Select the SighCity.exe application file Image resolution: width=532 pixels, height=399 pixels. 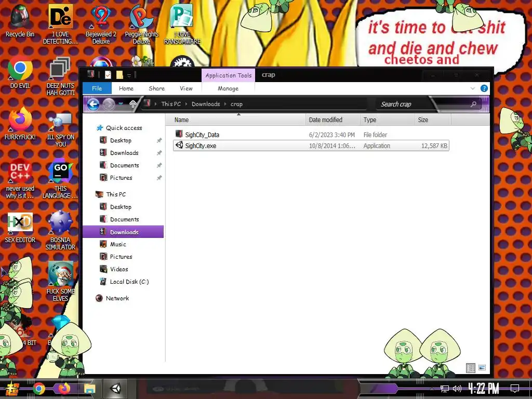311,145
